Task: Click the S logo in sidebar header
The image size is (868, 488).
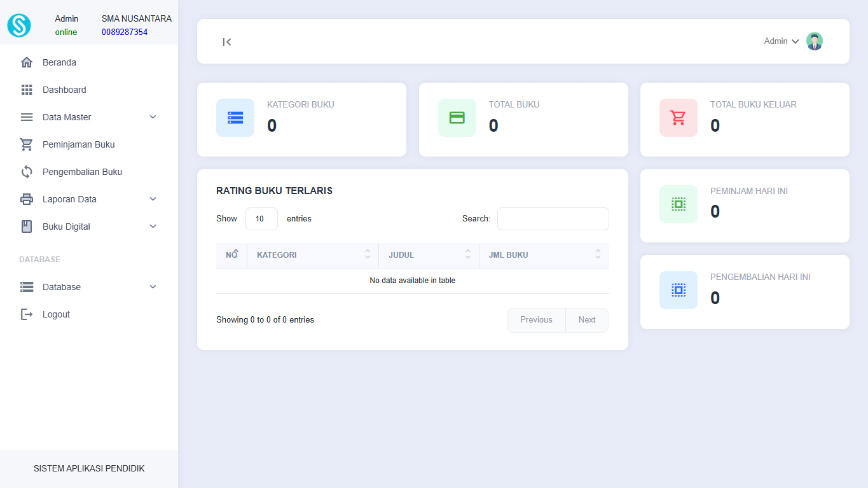Action: (x=19, y=25)
